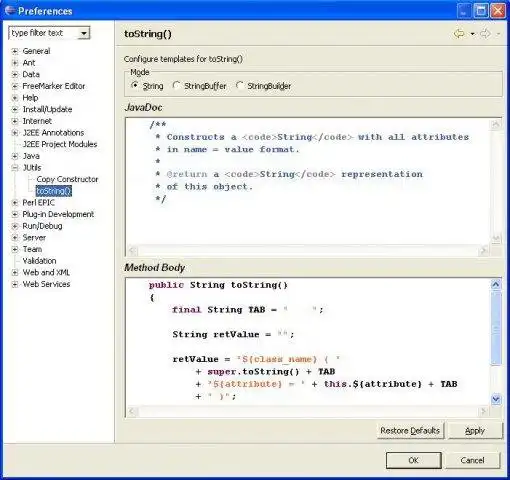This screenshot has height=480, width=510.
Task: Click Method Body horizontal scrollbar right arrow
Action: tap(483, 411)
